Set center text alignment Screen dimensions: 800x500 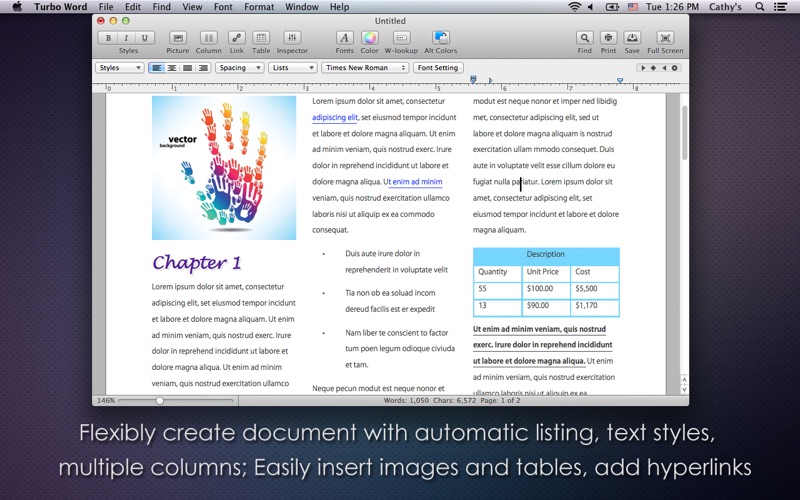coord(172,67)
